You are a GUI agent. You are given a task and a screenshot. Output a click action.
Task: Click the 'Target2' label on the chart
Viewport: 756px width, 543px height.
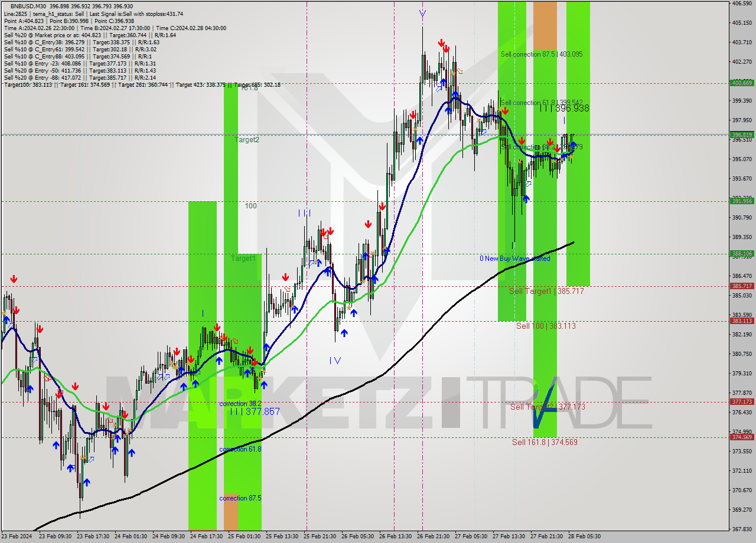[x=246, y=140]
